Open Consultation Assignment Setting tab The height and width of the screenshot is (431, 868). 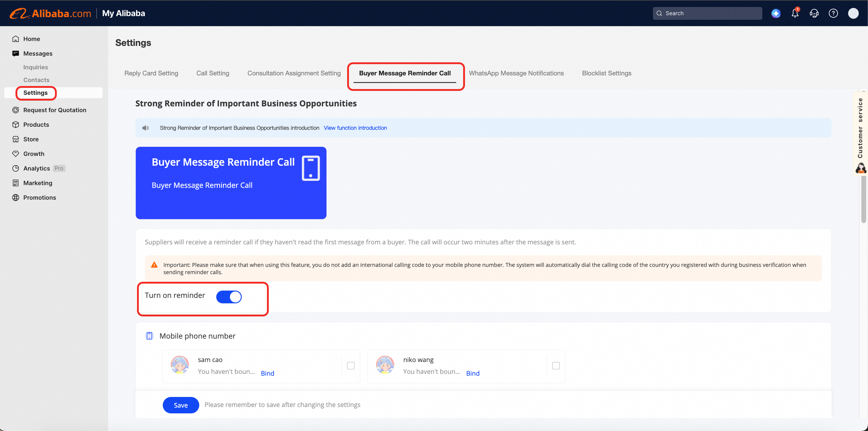(294, 73)
